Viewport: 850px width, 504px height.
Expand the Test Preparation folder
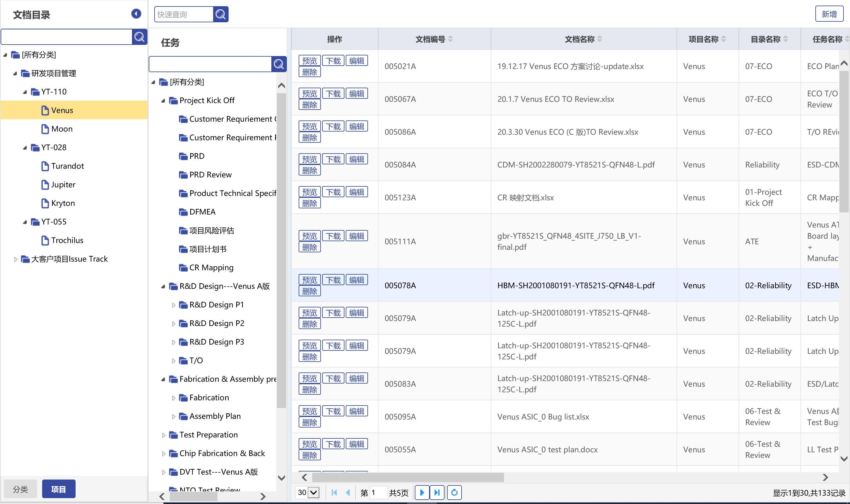pos(164,435)
